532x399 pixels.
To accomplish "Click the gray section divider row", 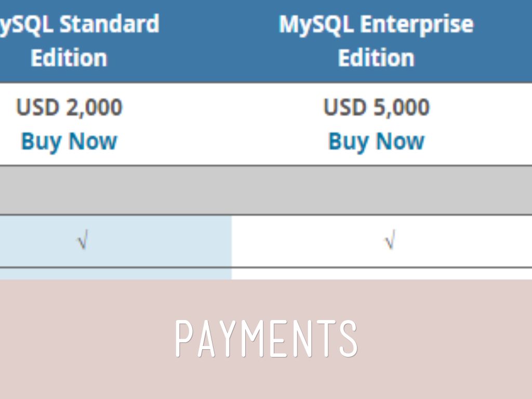I will tap(266, 190).
